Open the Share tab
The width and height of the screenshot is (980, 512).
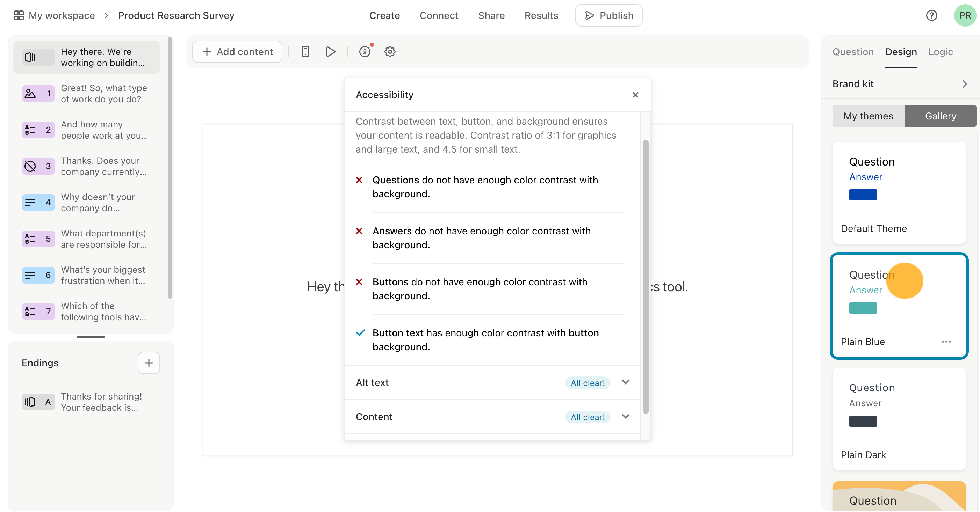pos(491,15)
